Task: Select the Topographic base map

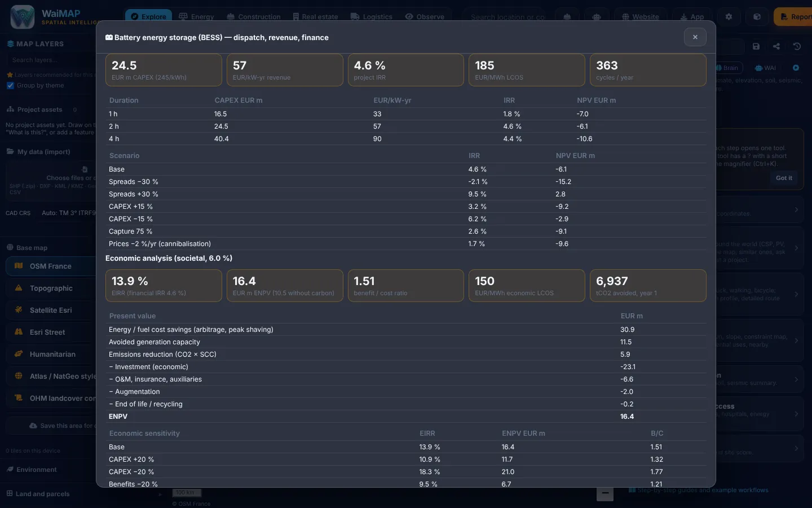Action: pos(51,288)
